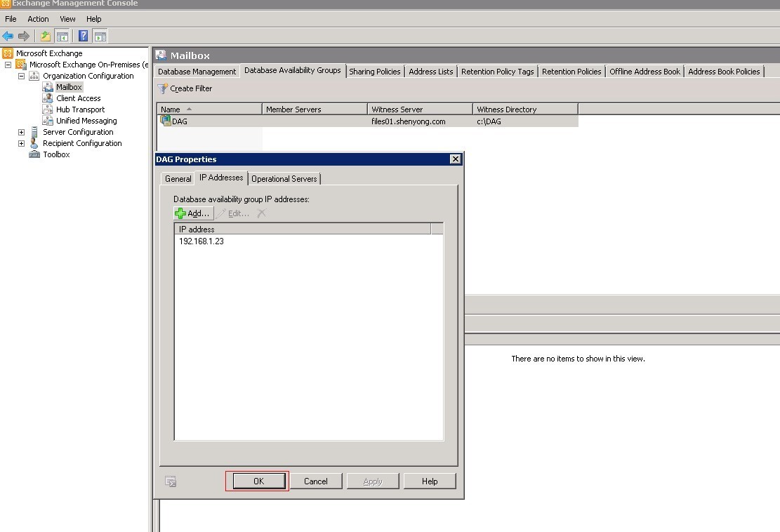
Task: Click the Client Access tree icon
Action: click(x=48, y=98)
